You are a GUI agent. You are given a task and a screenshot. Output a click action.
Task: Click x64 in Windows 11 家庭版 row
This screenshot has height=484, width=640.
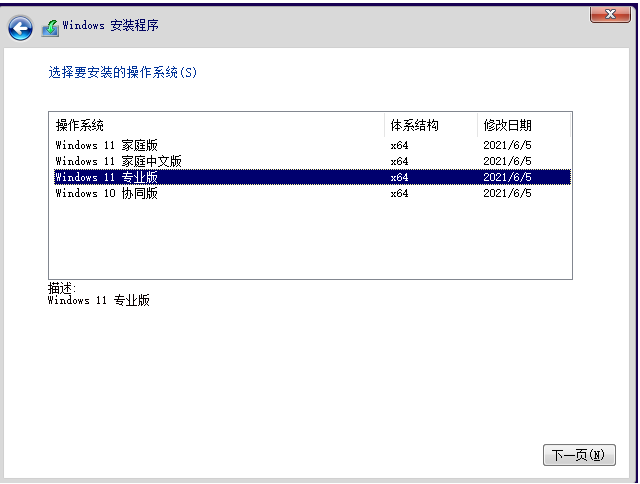pos(399,145)
